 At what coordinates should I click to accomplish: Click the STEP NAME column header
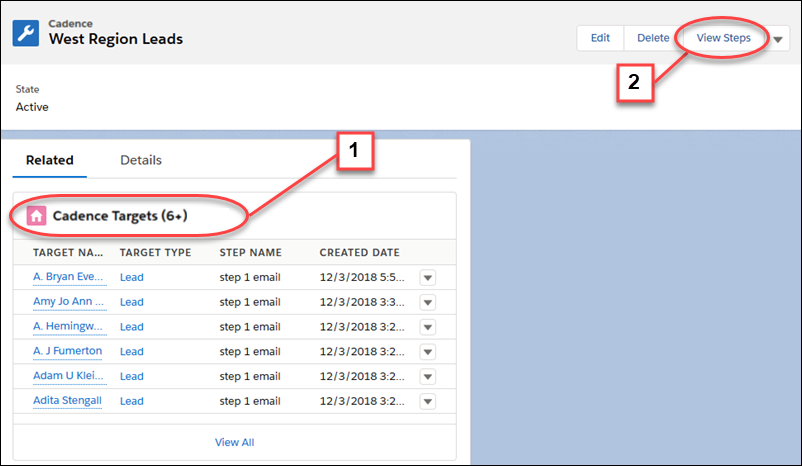click(251, 252)
